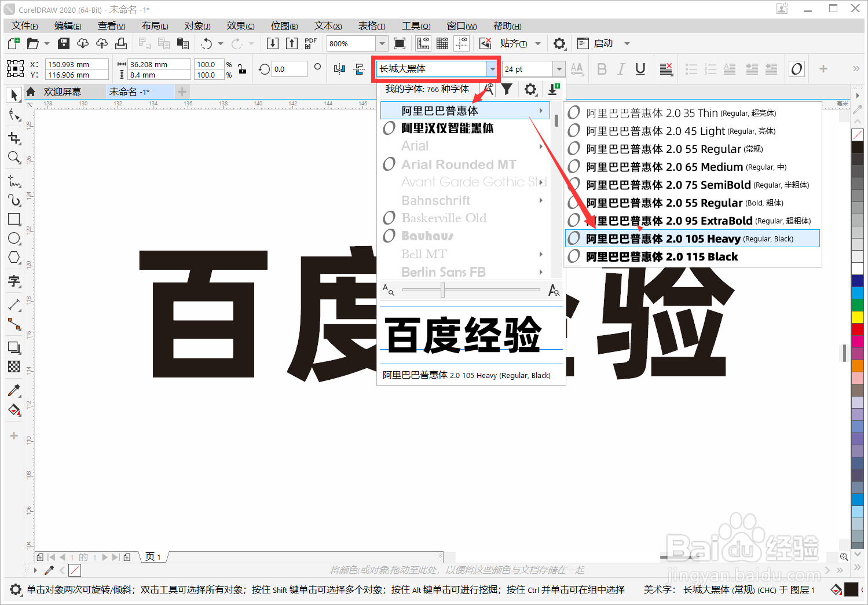Select the Drop Shadow tool
868x605 pixels.
(x=14, y=347)
